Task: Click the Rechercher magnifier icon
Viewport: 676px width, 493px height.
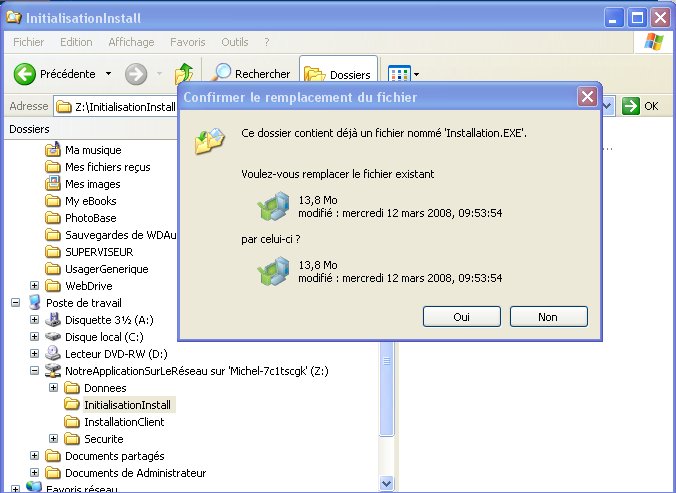Action: click(x=222, y=72)
